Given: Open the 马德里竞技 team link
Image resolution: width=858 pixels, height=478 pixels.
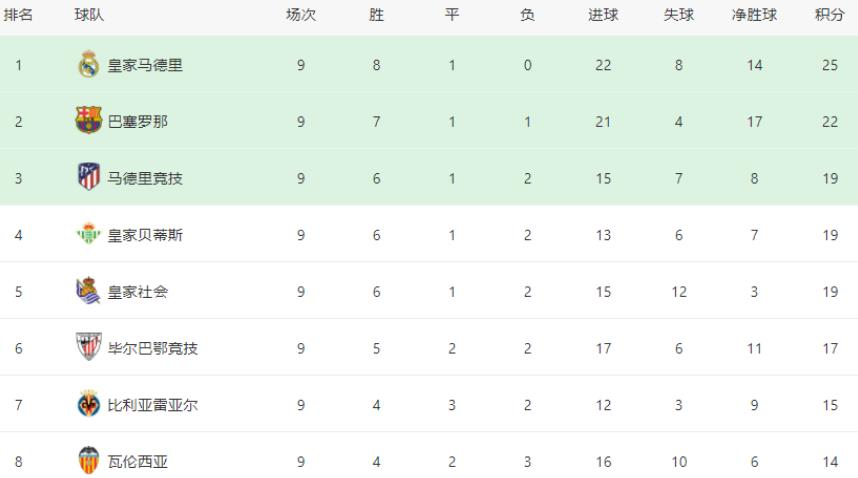Looking at the screenshot, I should click(x=145, y=178).
